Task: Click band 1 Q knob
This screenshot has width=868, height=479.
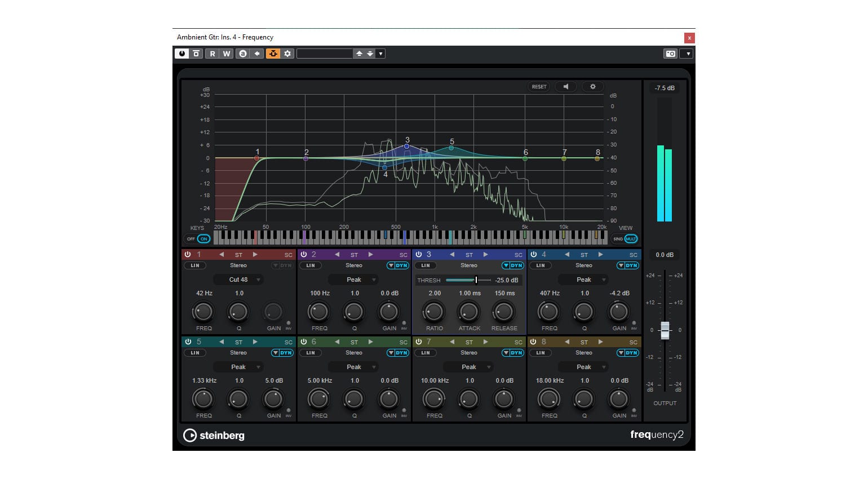Action: click(x=238, y=312)
